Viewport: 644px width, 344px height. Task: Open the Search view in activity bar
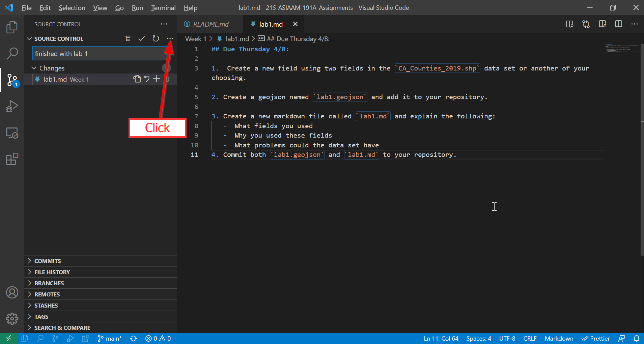pyautogui.click(x=12, y=53)
